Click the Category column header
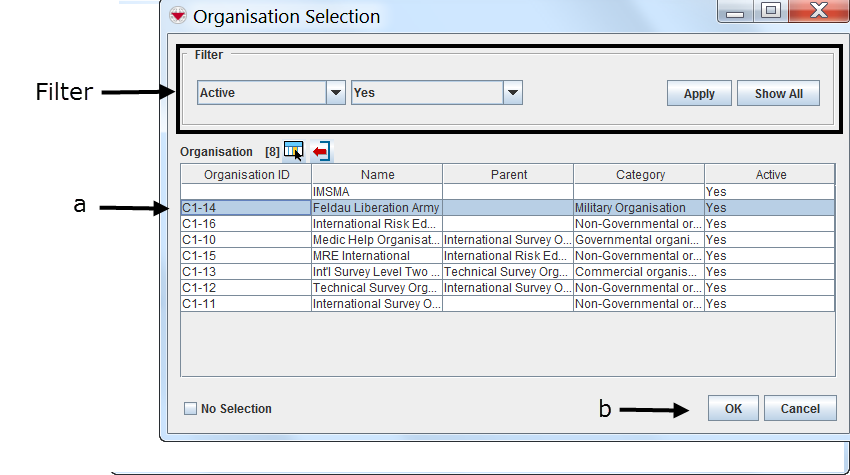The width and height of the screenshot is (850, 475). click(x=640, y=174)
